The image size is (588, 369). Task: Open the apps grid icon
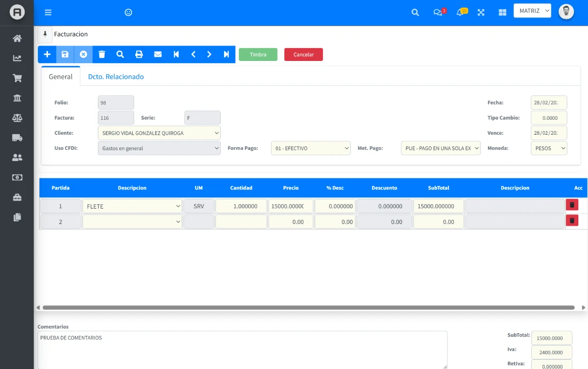(502, 12)
